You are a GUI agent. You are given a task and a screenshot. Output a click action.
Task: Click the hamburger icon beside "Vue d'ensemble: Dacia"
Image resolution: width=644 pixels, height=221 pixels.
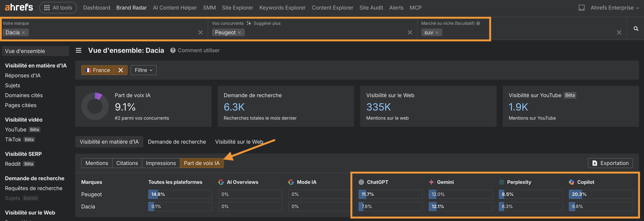click(78, 50)
